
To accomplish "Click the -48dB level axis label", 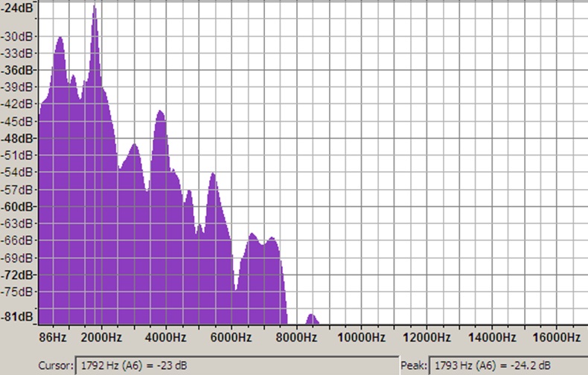I will pos(17,138).
